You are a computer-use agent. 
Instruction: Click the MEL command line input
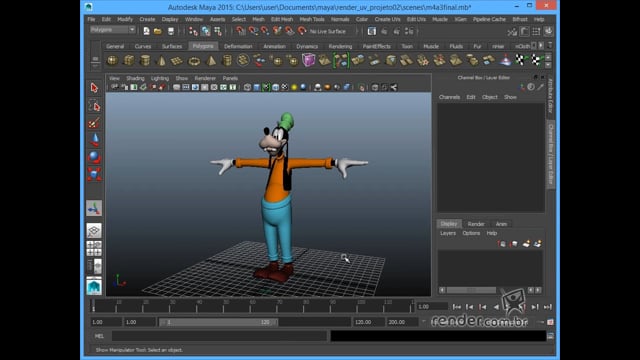click(x=219, y=336)
